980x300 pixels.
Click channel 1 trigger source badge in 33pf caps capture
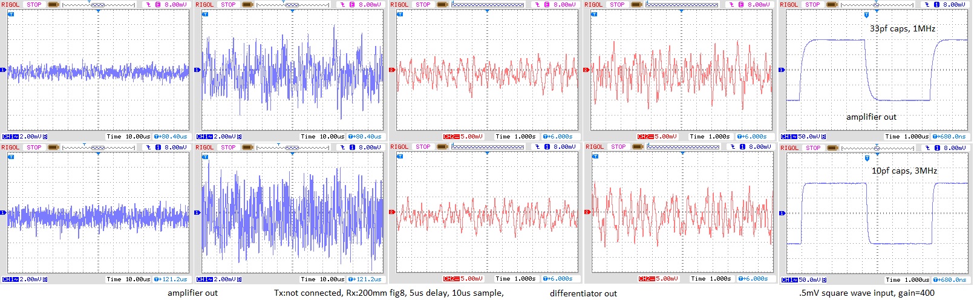(936, 5)
